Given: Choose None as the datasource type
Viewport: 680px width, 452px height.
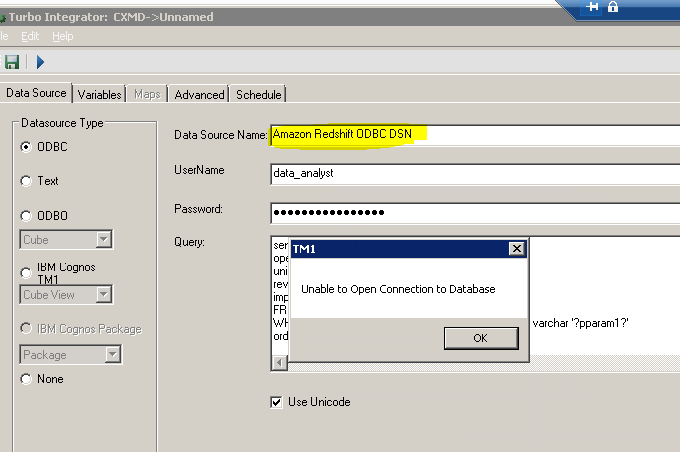Looking at the screenshot, I should tap(26, 379).
